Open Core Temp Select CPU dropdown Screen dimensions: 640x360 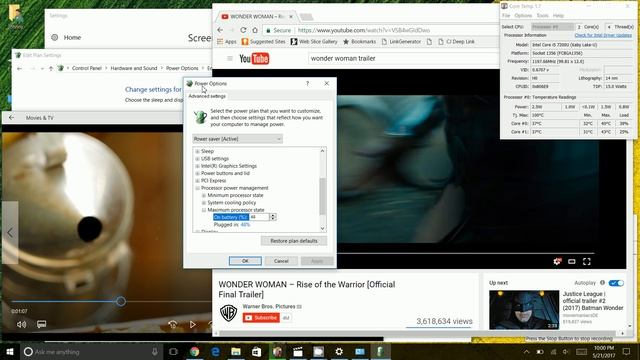[552, 27]
